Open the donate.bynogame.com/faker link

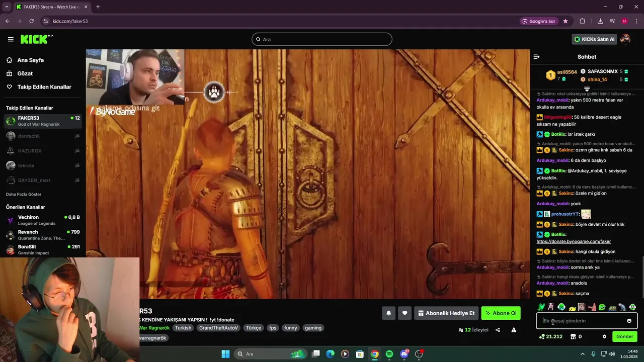[x=574, y=241]
